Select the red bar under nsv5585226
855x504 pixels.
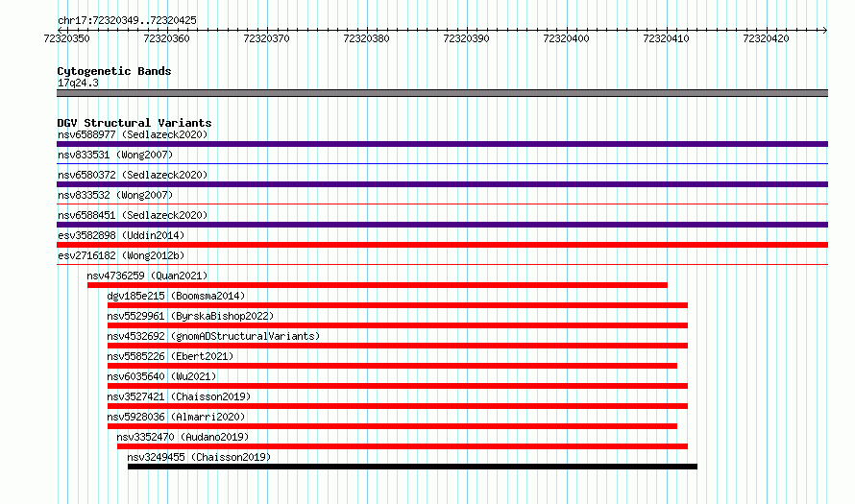392,366
